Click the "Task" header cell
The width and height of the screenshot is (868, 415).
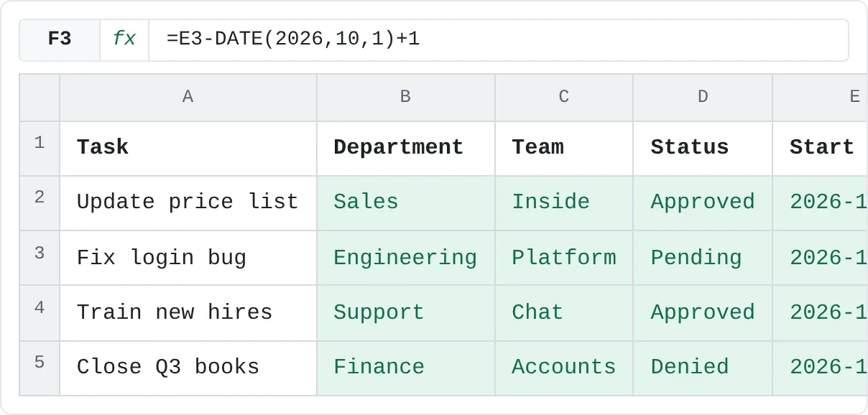188,149
